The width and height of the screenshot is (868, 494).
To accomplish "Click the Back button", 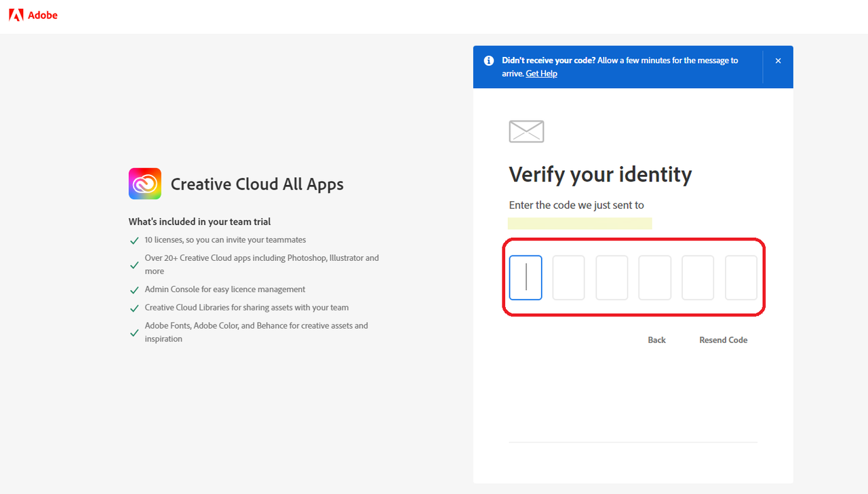I will (656, 340).
